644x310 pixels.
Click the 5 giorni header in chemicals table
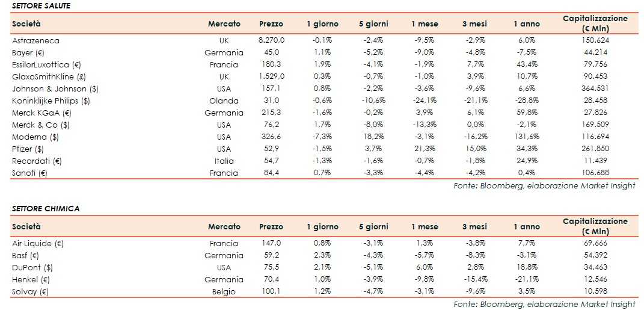click(373, 227)
